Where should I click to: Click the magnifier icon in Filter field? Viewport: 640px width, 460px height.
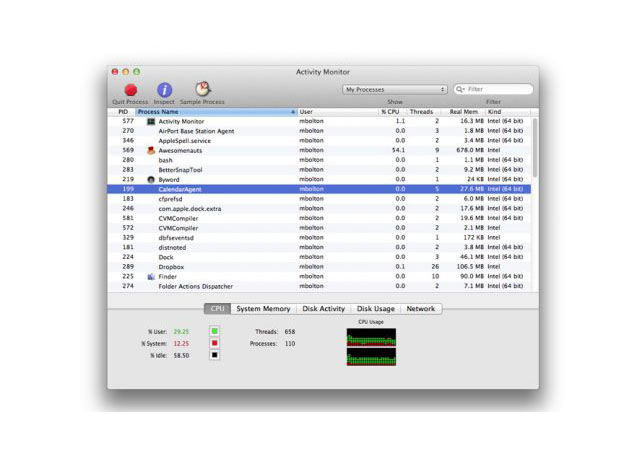point(460,89)
